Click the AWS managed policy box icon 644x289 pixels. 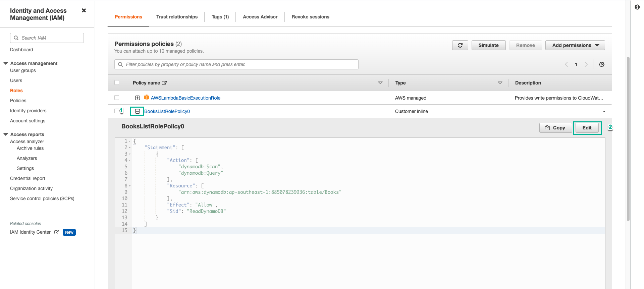point(147,97)
